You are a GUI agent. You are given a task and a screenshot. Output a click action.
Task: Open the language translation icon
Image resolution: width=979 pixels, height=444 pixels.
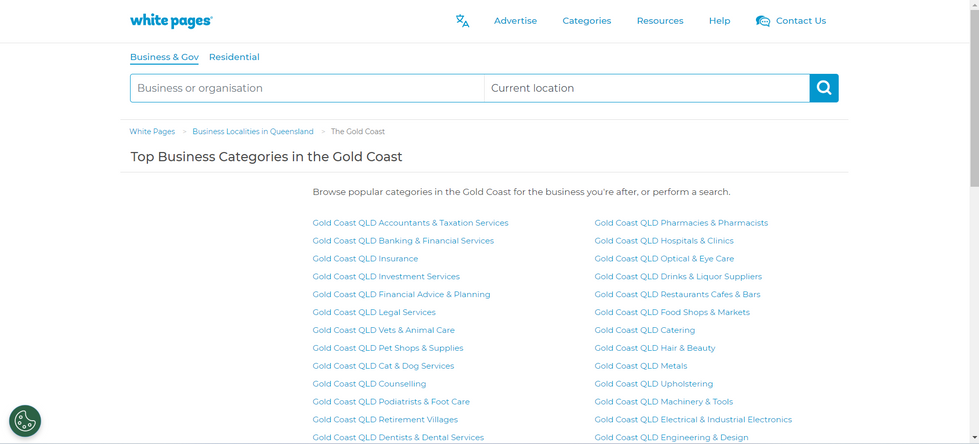[x=462, y=21]
